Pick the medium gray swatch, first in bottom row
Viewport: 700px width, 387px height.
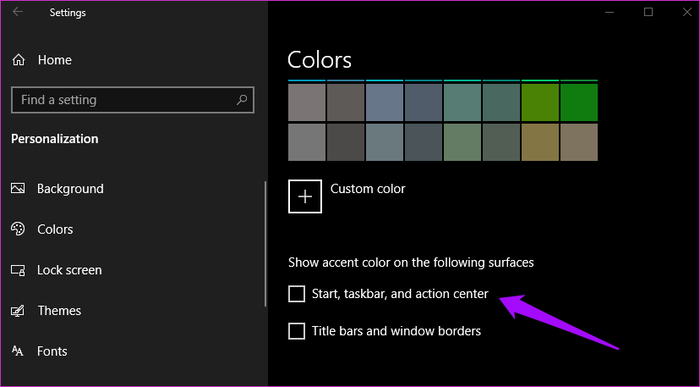coord(307,142)
